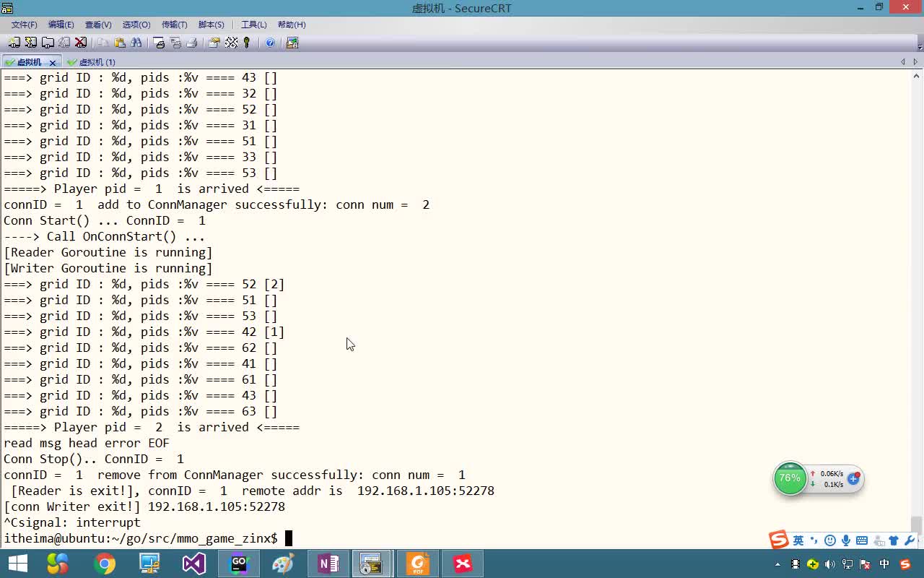Image resolution: width=924 pixels, height=578 pixels.
Task: Click the Copy toolbar icon
Action: coord(103,43)
